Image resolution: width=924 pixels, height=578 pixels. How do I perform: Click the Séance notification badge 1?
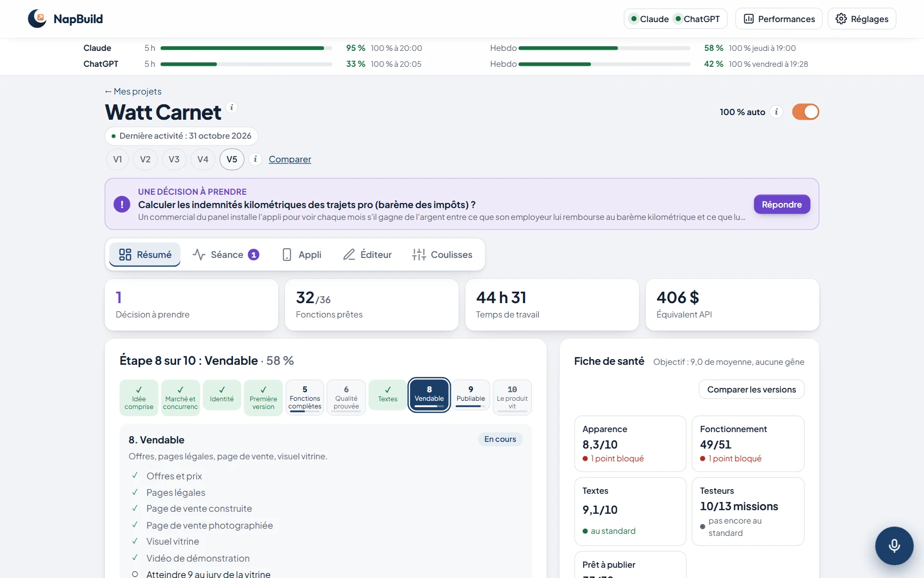click(x=254, y=255)
